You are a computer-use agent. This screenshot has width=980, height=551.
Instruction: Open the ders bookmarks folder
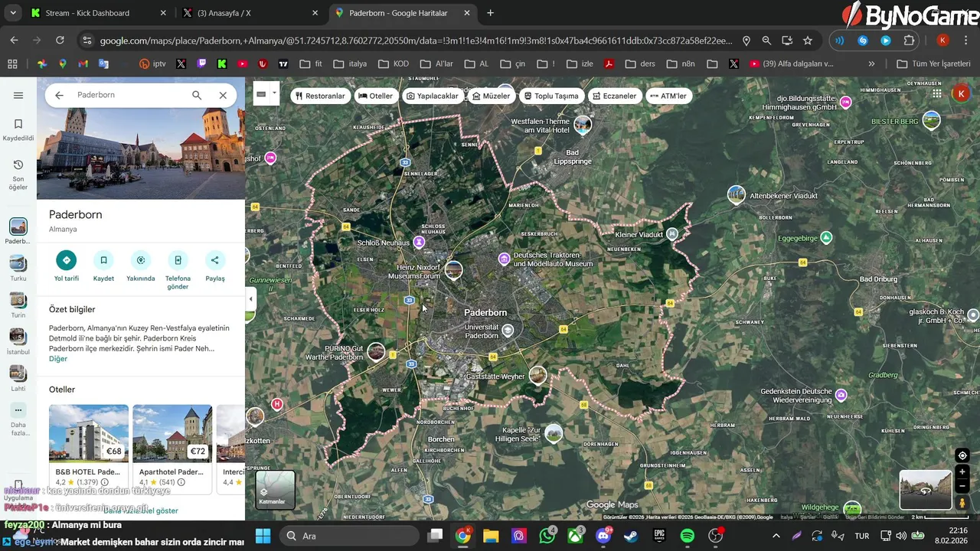click(x=640, y=64)
